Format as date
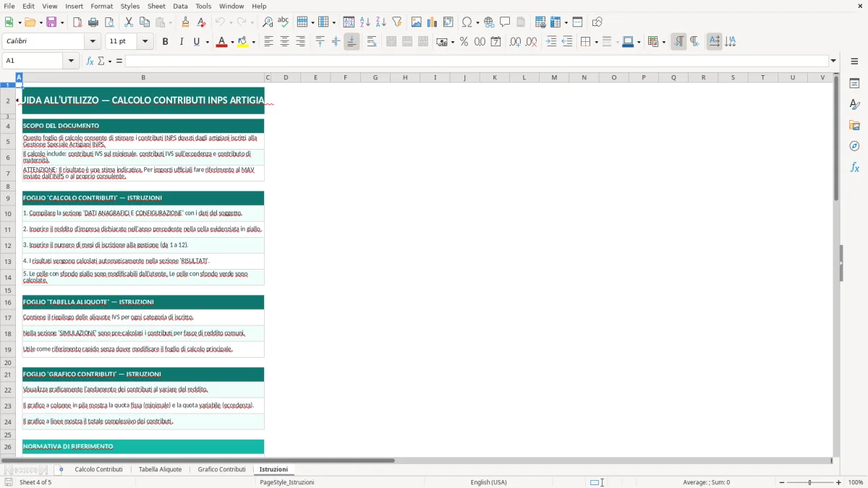This screenshot has width=868, height=488. click(496, 42)
